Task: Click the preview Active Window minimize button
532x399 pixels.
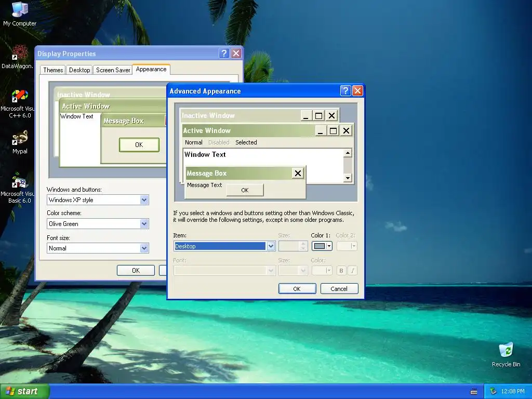Action: (x=321, y=130)
